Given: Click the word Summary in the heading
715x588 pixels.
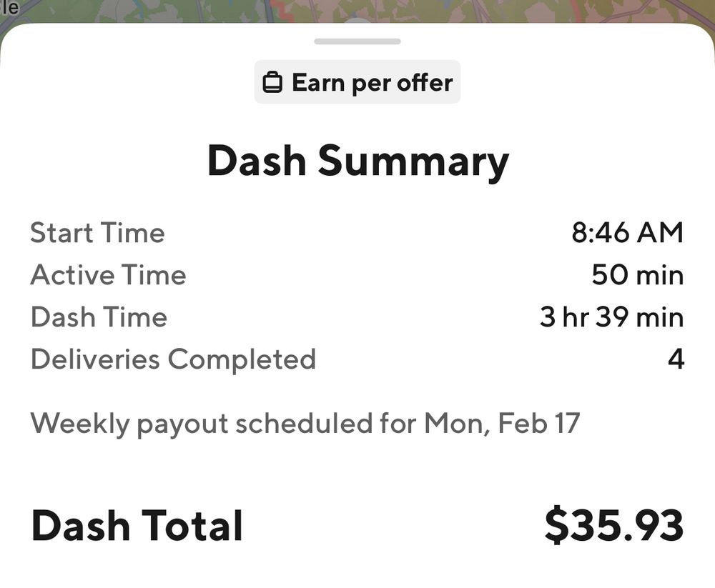Looking at the screenshot, I should coord(413,161).
